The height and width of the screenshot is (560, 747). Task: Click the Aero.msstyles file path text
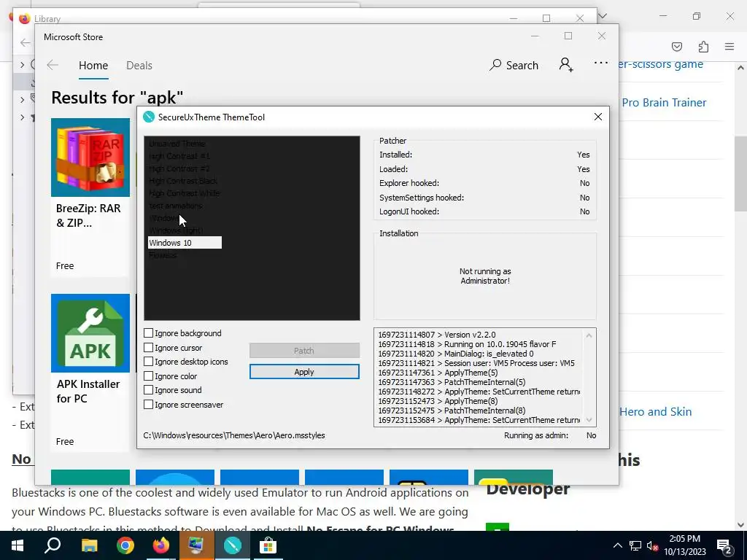pyautogui.click(x=234, y=435)
